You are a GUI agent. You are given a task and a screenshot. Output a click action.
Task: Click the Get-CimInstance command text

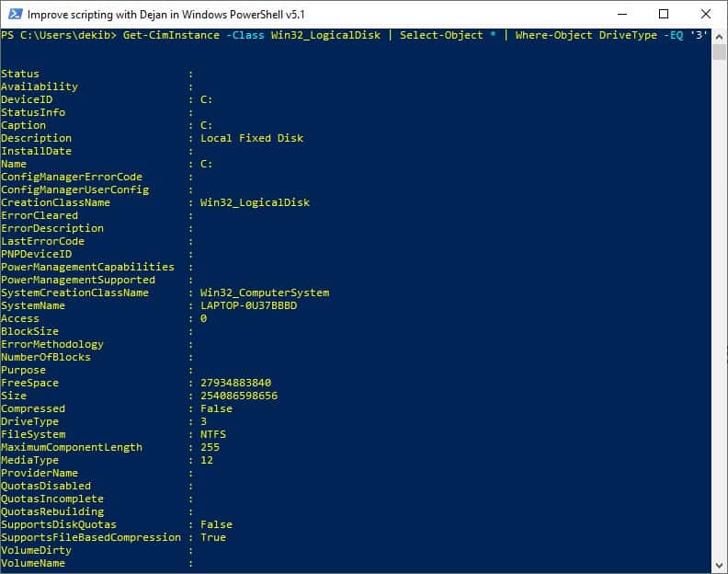click(171, 35)
